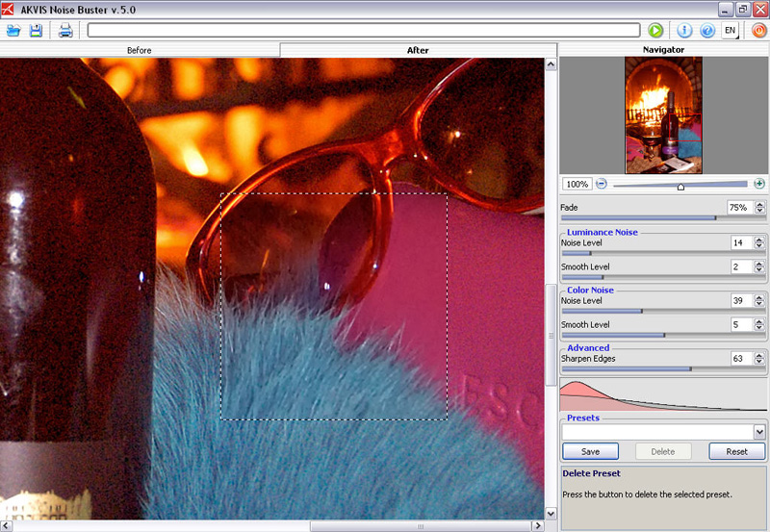770x532 pixels.
Task: Zoom out with the minus icon in Navigator
Action: pos(602,184)
